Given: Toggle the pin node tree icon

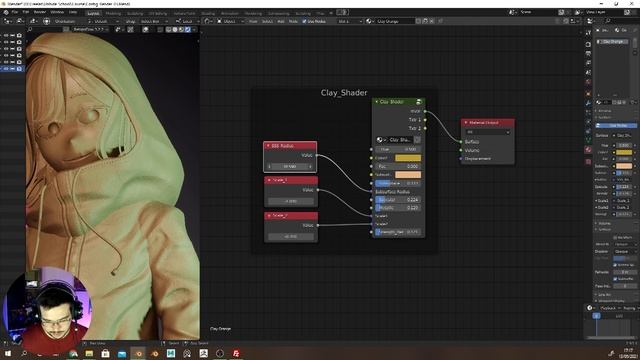Looking at the screenshot, I should point(440,21).
